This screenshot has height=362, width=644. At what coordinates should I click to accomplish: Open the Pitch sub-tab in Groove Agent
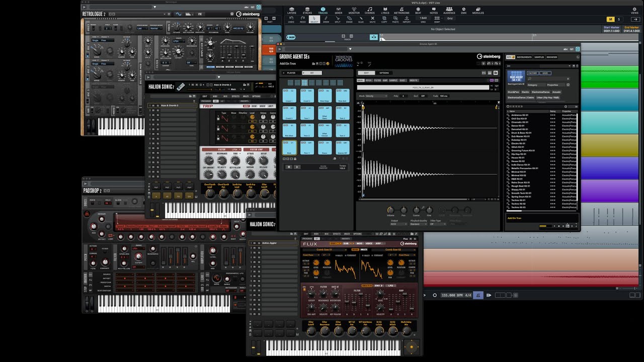click(369, 80)
